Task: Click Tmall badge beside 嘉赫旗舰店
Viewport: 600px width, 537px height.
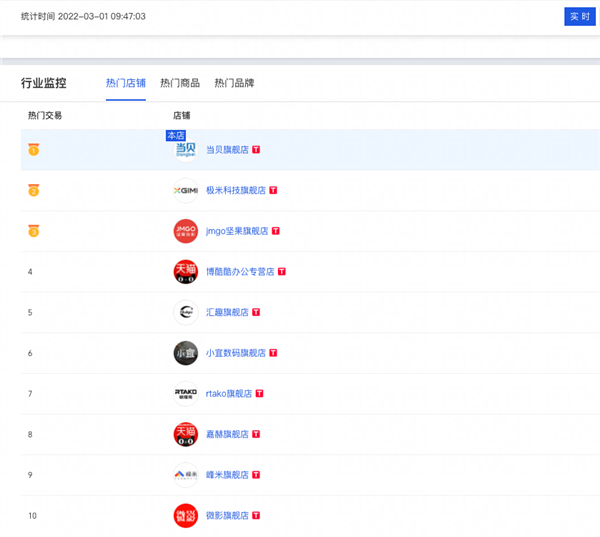Action: pyautogui.click(x=256, y=434)
